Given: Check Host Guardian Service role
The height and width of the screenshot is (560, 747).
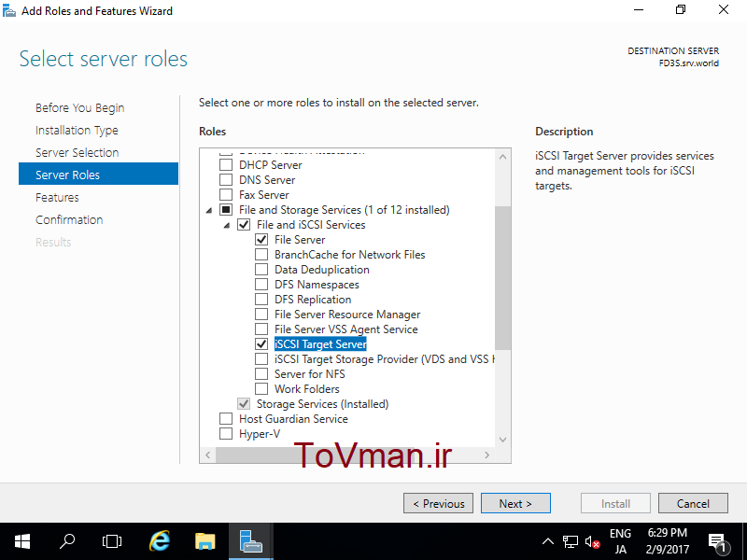Looking at the screenshot, I should tap(226, 418).
